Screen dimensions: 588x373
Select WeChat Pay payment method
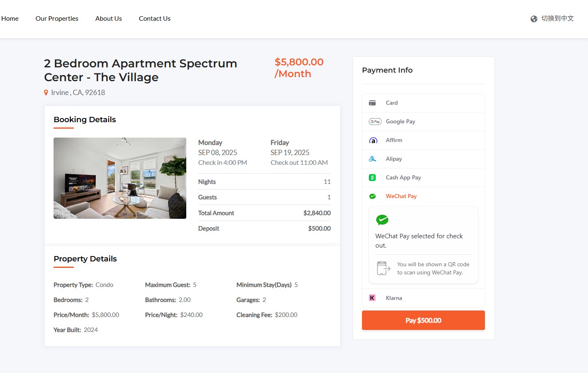(x=401, y=196)
